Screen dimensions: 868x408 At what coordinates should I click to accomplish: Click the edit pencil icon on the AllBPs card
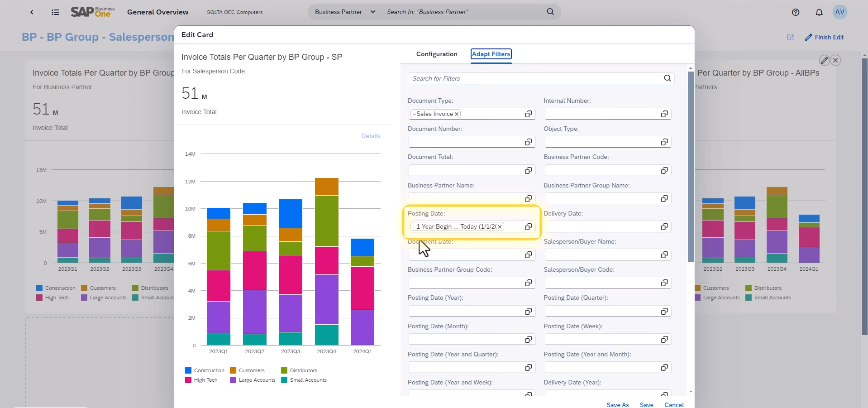coord(824,60)
